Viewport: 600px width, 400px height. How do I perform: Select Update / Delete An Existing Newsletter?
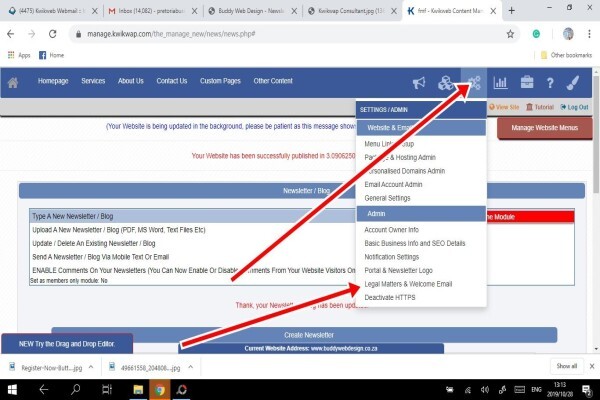94,243
